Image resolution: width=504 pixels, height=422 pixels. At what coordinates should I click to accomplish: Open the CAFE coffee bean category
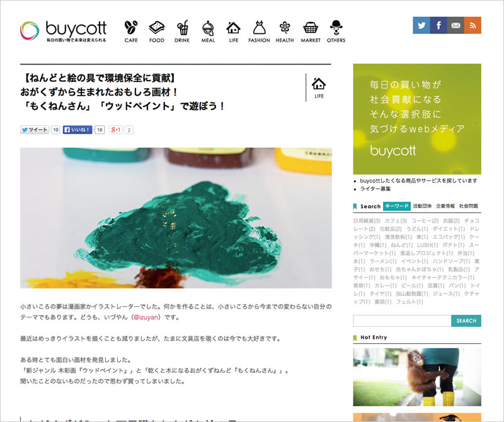coord(131,31)
